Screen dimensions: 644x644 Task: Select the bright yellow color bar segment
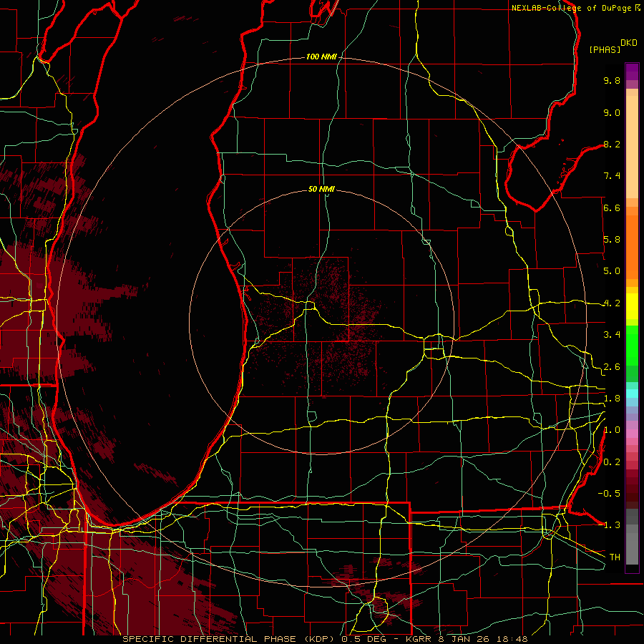pos(632,306)
